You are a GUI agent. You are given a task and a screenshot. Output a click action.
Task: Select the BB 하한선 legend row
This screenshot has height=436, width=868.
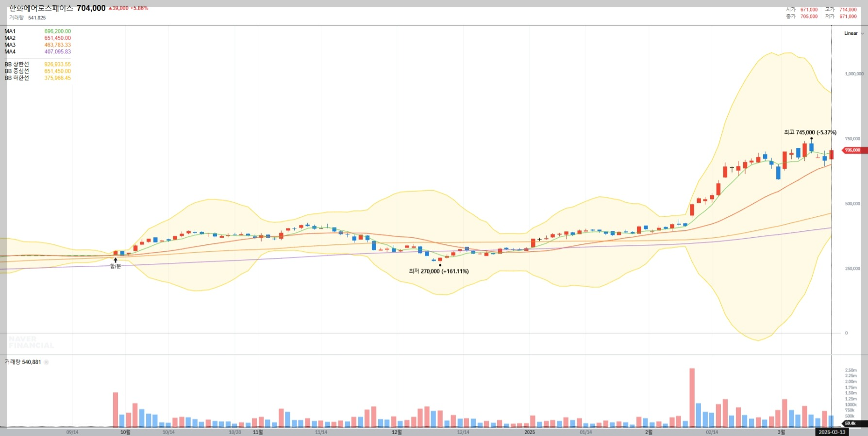click(x=38, y=78)
